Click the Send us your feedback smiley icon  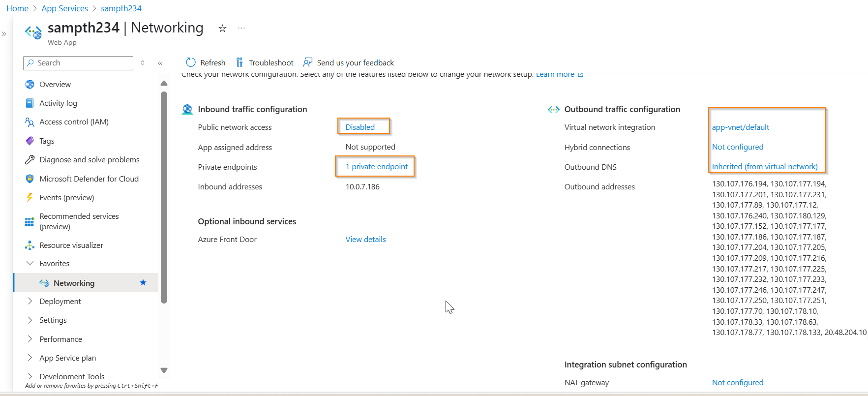307,62
